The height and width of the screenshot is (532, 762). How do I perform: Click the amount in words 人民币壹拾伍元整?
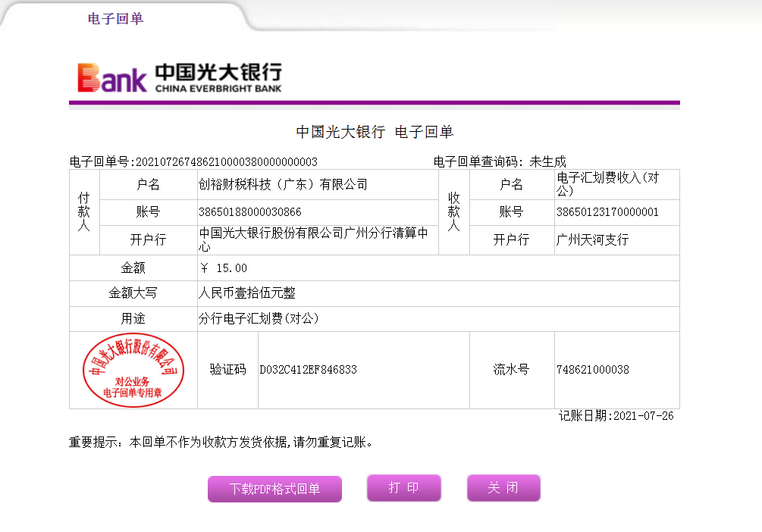[247, 293]
